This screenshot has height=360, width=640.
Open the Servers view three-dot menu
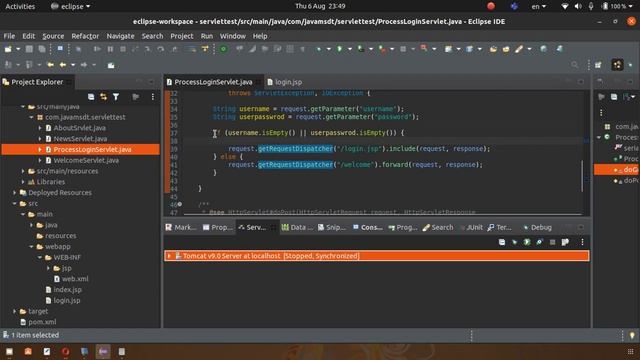point(582,242)
